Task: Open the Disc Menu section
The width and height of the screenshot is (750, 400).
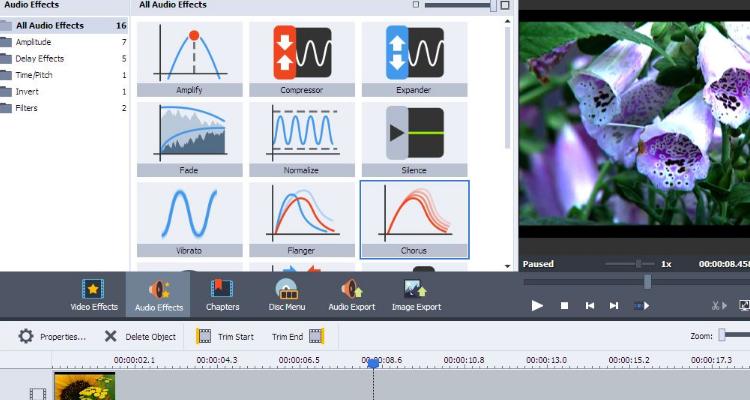Action: pos(287,295)
